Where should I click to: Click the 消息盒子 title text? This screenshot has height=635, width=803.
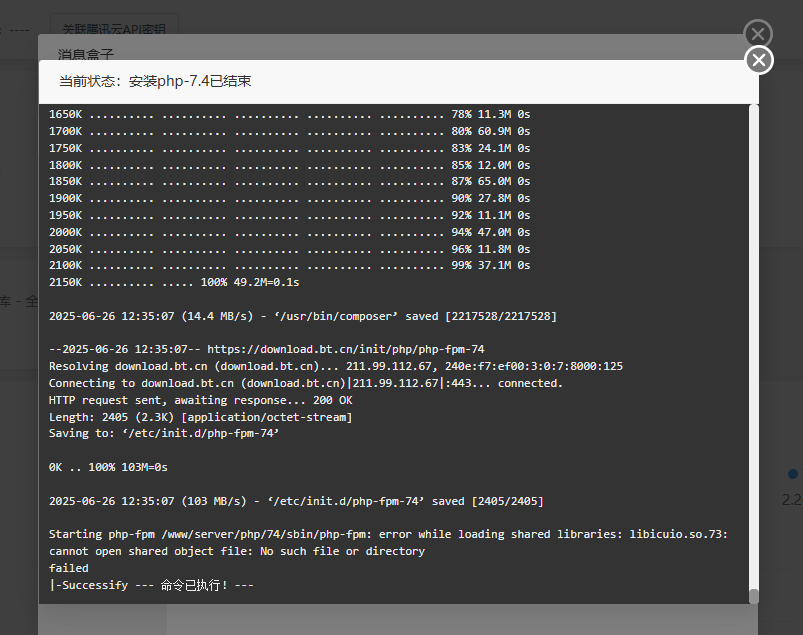pyautogui.click(x=86, y=53)
